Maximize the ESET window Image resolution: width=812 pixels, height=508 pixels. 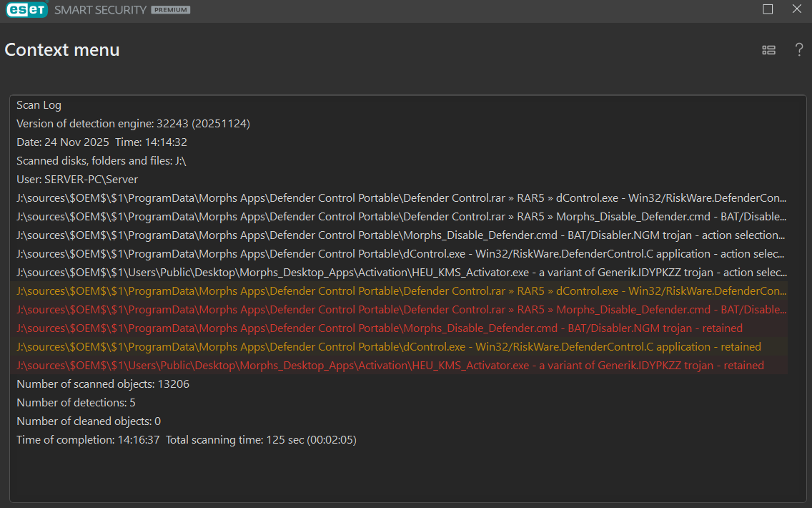coord(768,9)
